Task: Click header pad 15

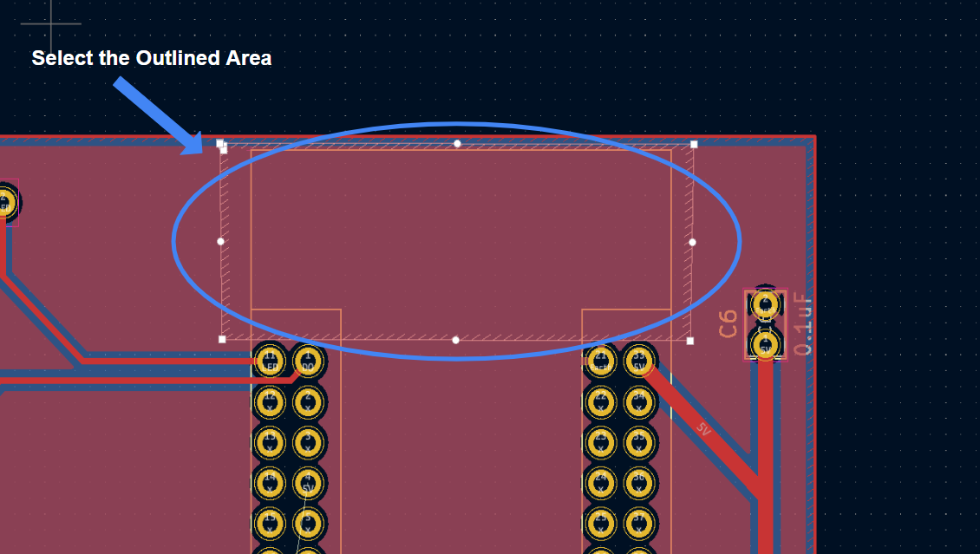Action: pos(270,524)
